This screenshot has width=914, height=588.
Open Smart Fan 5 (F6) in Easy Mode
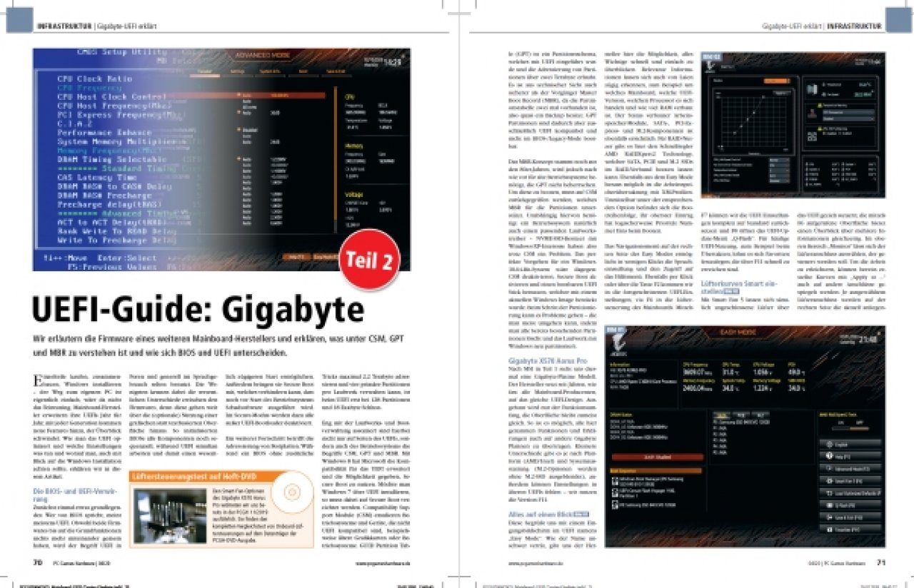850,481
